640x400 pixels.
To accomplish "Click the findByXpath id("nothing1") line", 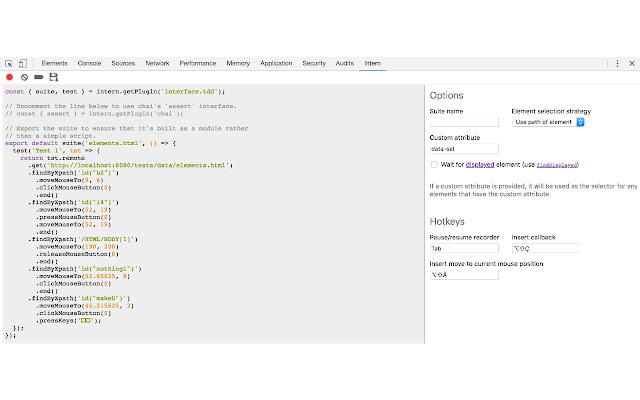I will pyautogui.click(x=85, y=269).
